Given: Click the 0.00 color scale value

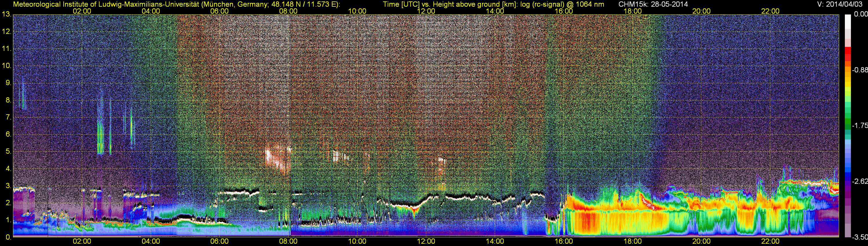Looking at the screenshot, I should [x=861, y=14].
